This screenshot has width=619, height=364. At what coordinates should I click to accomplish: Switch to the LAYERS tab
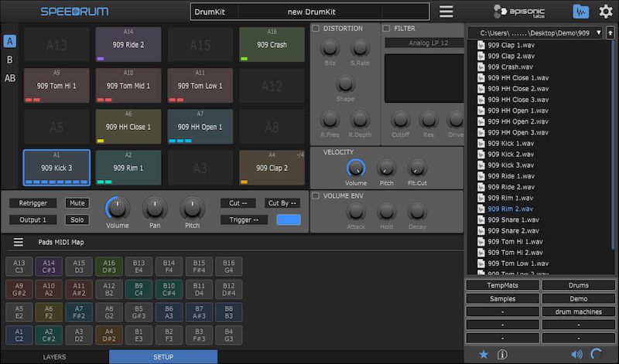tap(54, 357)
